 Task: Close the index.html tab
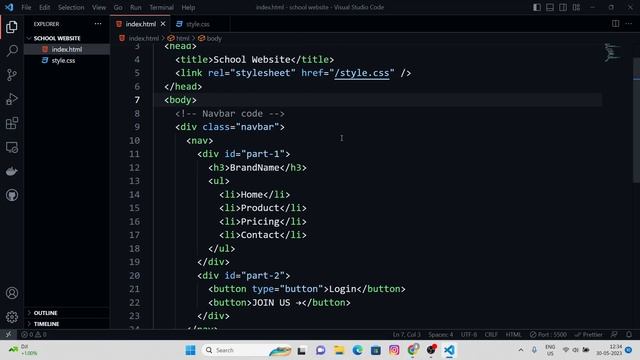[163, 24]
